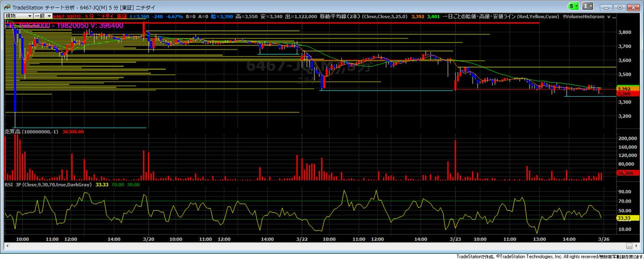
Task: Click the TradeStation app icon in title bar
Action: click(6, 6)
